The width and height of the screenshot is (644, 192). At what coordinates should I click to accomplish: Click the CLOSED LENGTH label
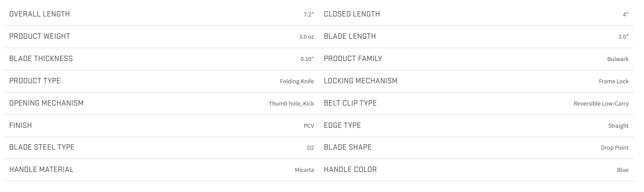[352, 14]
